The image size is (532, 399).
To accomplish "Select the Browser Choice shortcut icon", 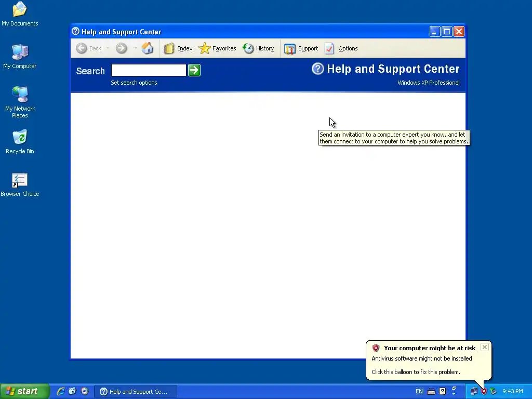I will 20,184.
